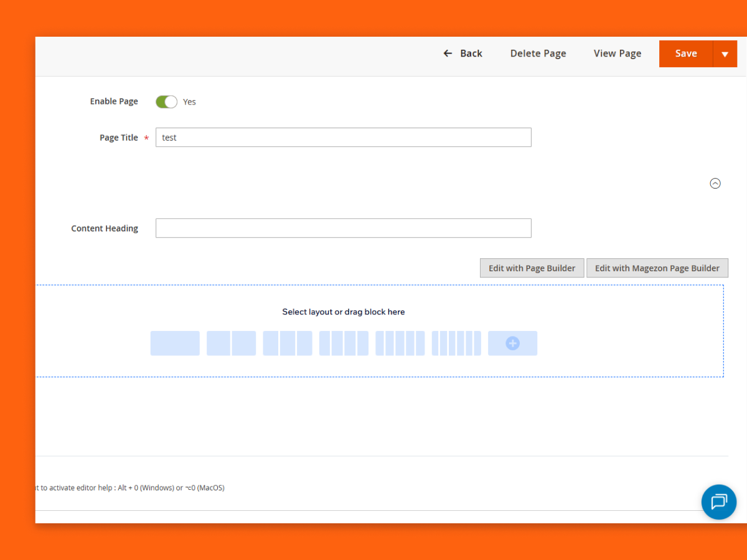Click the red asterisk beside Page Title

(x=147, y=138)
